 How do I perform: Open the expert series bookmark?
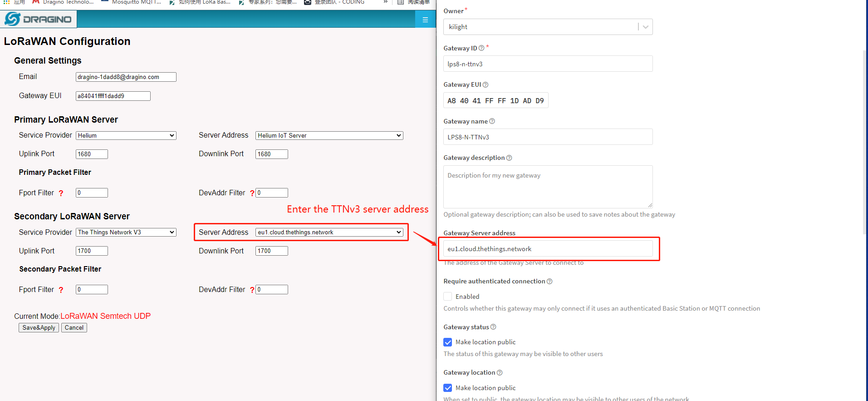(x=268, y=2)
